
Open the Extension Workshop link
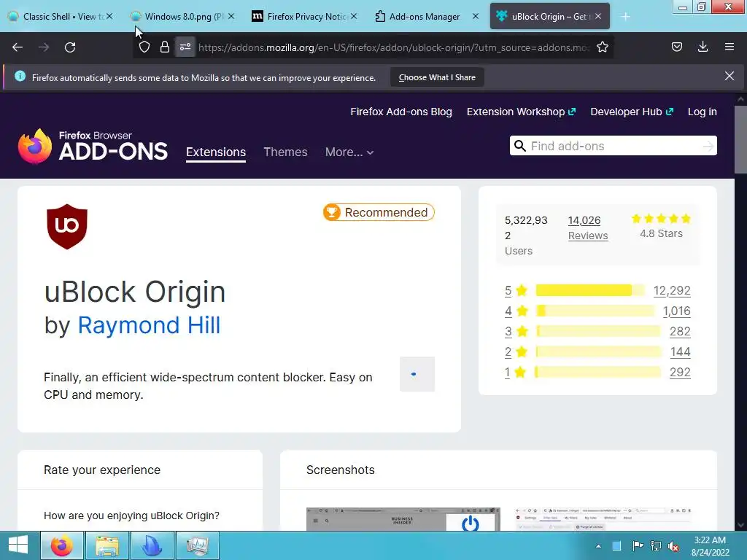coord(521,112)
